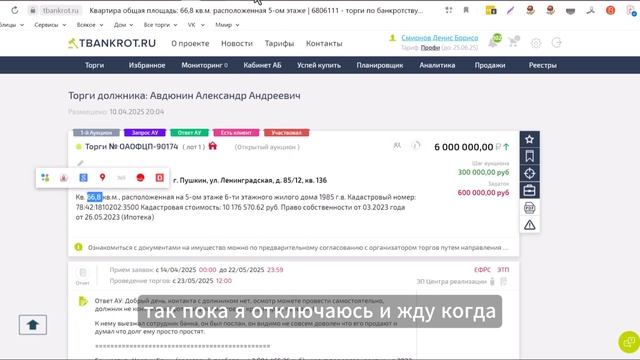
Task: Expand the Все торги bookmarks folder
Action: 160,25
